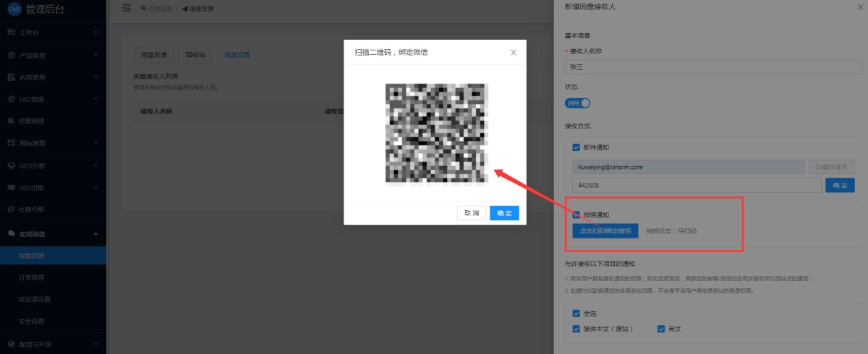Viewport: 868px width, 354px height.
Task: Expand the 内容管理 menu chevron
Action: pyautogui.click(x=96, y=77)
